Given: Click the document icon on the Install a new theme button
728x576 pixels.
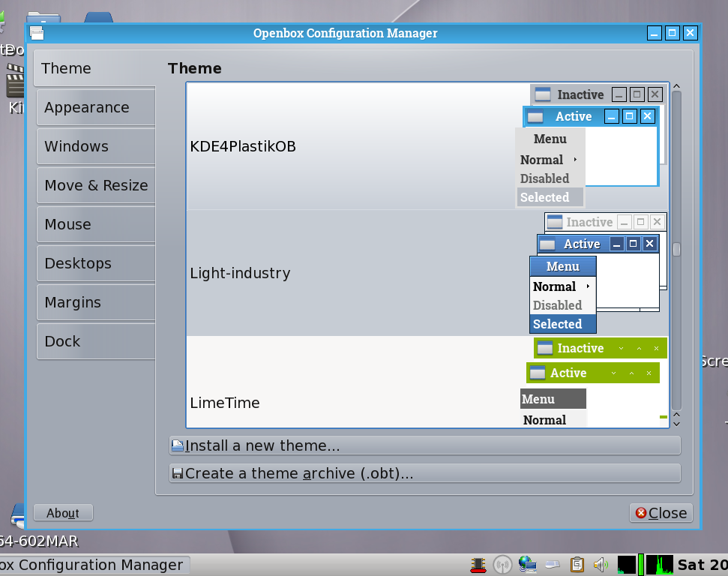Looking at the screenshot, I should [178, 445].
